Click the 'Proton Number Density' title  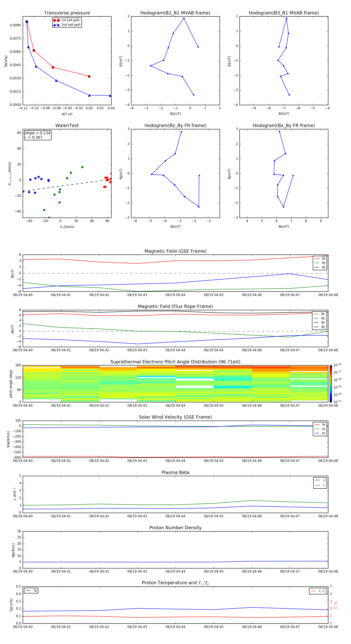(175, 528)
